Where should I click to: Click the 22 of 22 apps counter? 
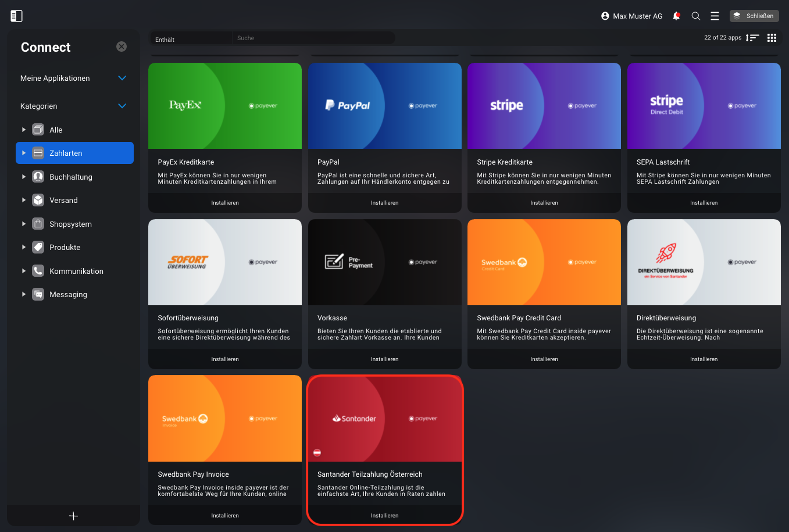pyautogui.click(x=723, y=38)
